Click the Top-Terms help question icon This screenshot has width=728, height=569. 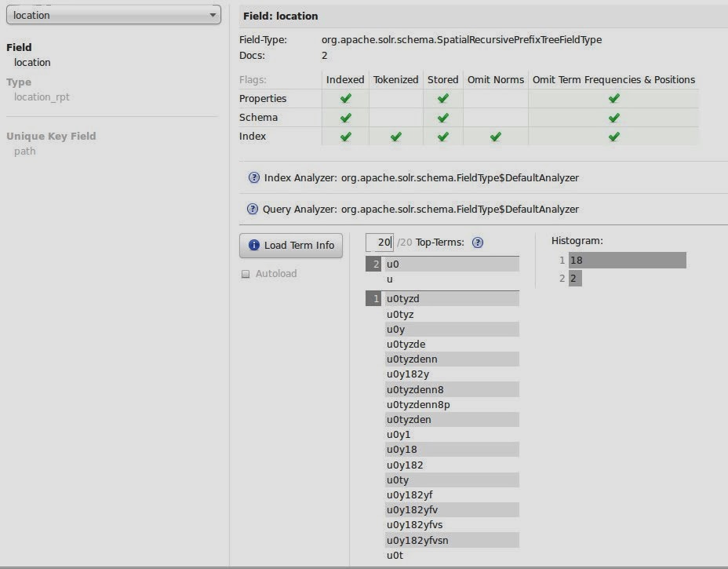[x=478, y=243]
